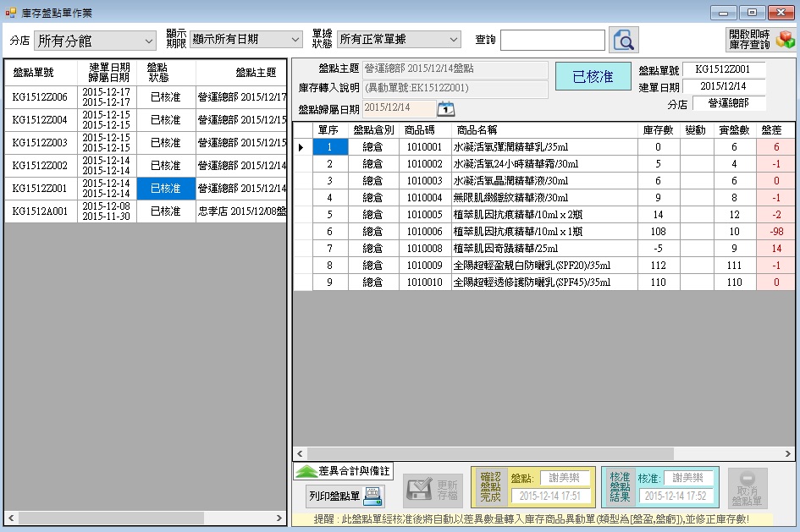This screenshot has height=532, width=800.
Task: Expand 差異合計與備註 panel
Action: pos(343,471)
